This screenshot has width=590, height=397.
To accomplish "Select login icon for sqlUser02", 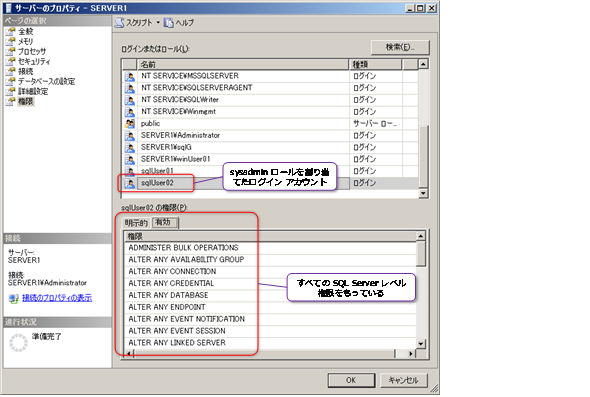I will [130, 183].
